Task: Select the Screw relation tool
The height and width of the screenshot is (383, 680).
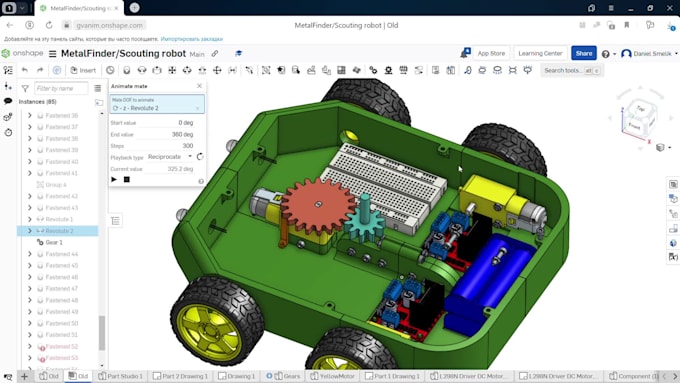Action: (x=403, y=70)
